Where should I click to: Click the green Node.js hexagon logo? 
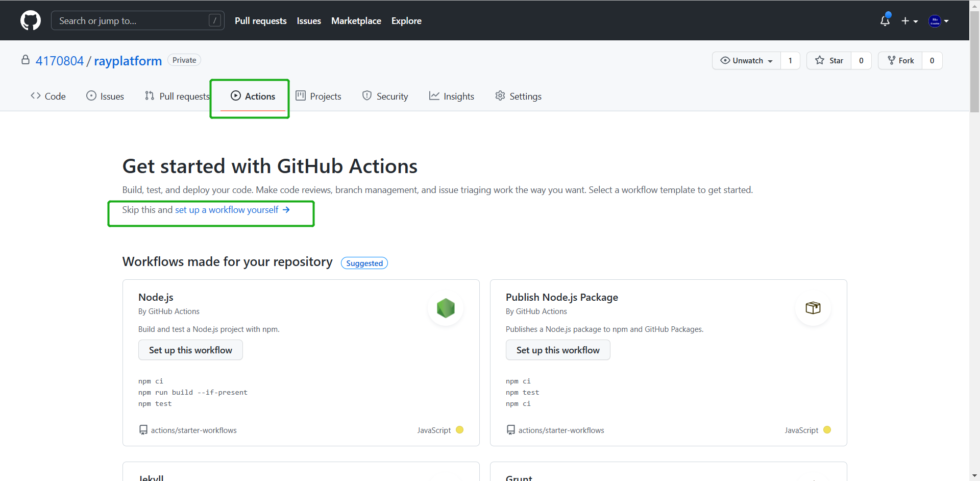click(x=446, y=308)
